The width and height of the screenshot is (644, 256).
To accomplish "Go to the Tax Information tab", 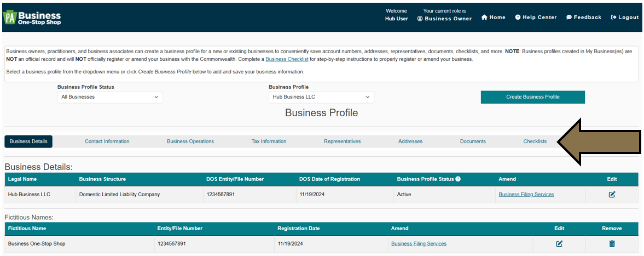I will tap(269, 141).
